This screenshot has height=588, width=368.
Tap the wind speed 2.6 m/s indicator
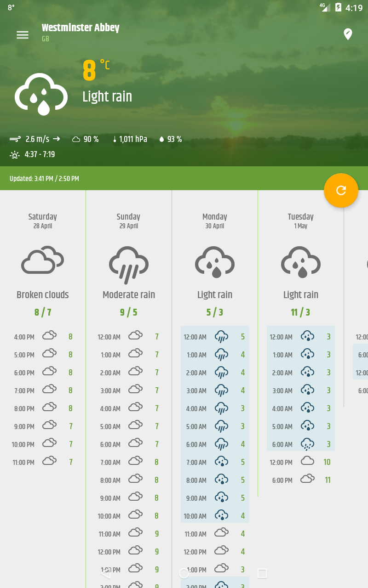point(35,139)
